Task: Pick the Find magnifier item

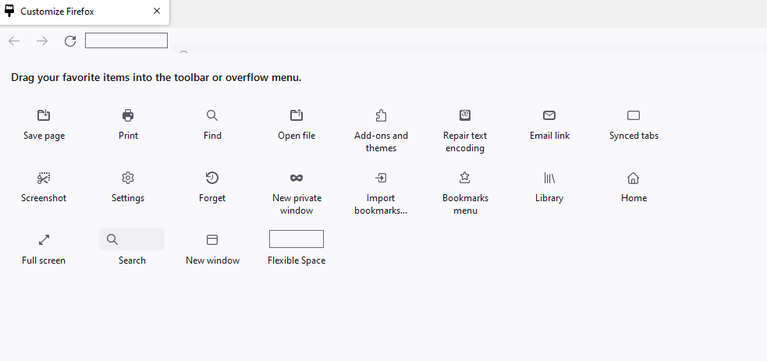Action: click(x=212, y=115)
